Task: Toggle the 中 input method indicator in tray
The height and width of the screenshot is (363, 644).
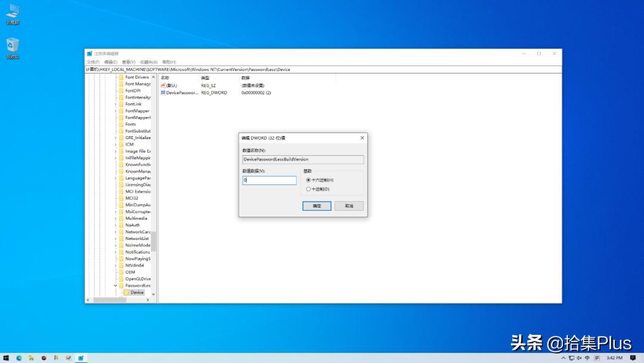Action: click(x=587, y=358)
